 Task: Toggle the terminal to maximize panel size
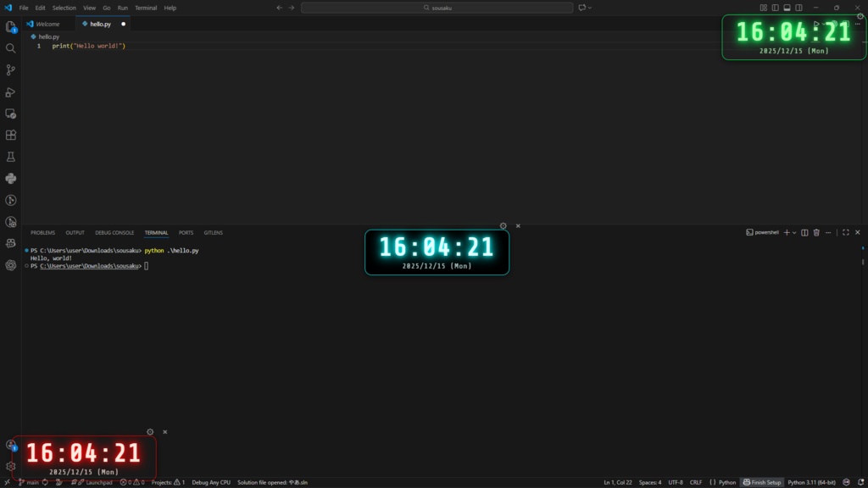point(845,231)
